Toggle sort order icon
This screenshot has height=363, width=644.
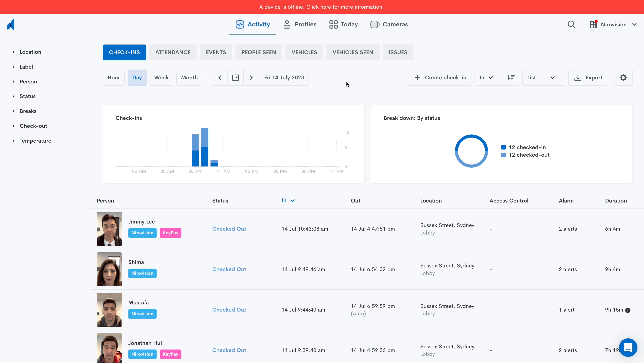click(x=511, y=78)
